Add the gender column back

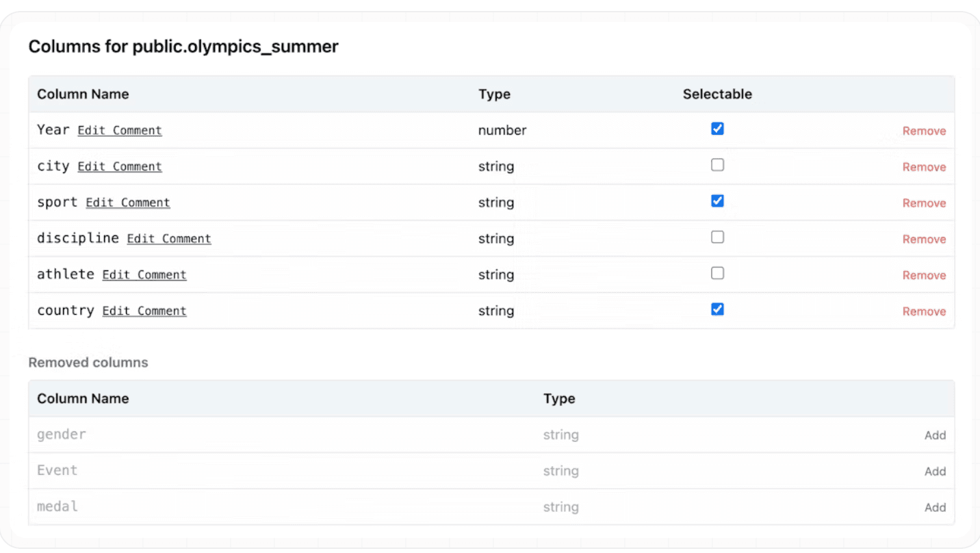click(x=936, y=435)
